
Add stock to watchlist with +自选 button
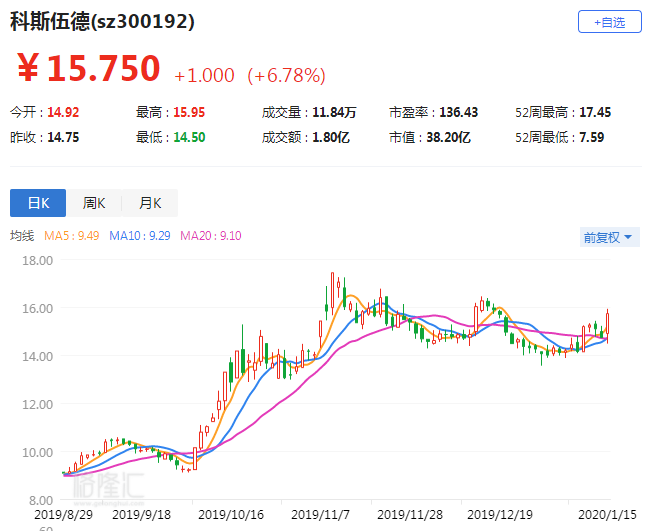click(610, 22)
